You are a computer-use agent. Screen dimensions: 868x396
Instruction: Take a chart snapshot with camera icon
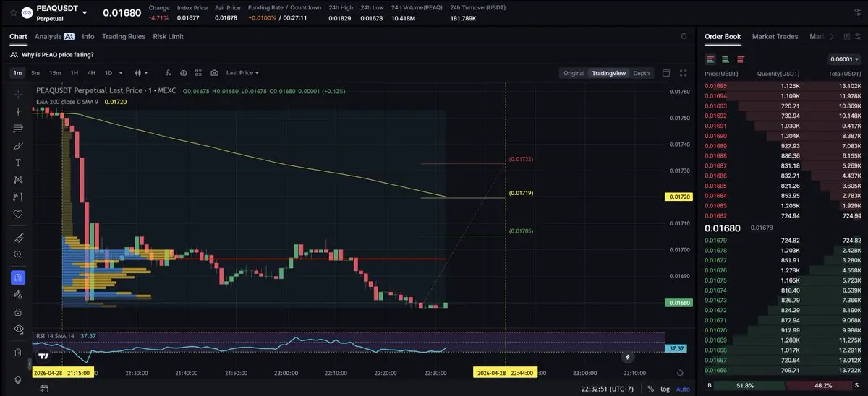(x=214, y=73)
